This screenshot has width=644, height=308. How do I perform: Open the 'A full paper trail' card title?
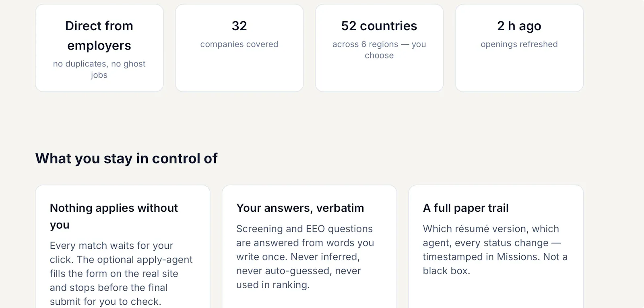[x=466, y=208]
